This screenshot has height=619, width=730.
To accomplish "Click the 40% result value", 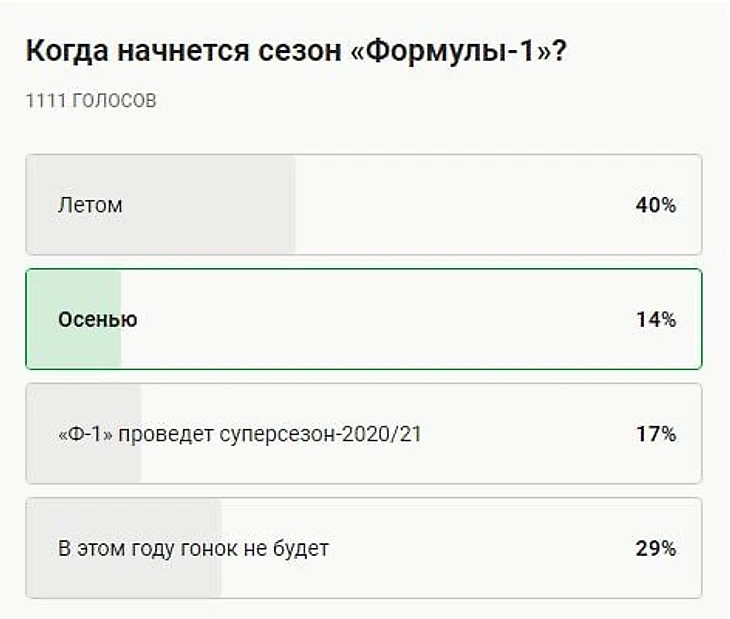I will click(x=656, y=205).
